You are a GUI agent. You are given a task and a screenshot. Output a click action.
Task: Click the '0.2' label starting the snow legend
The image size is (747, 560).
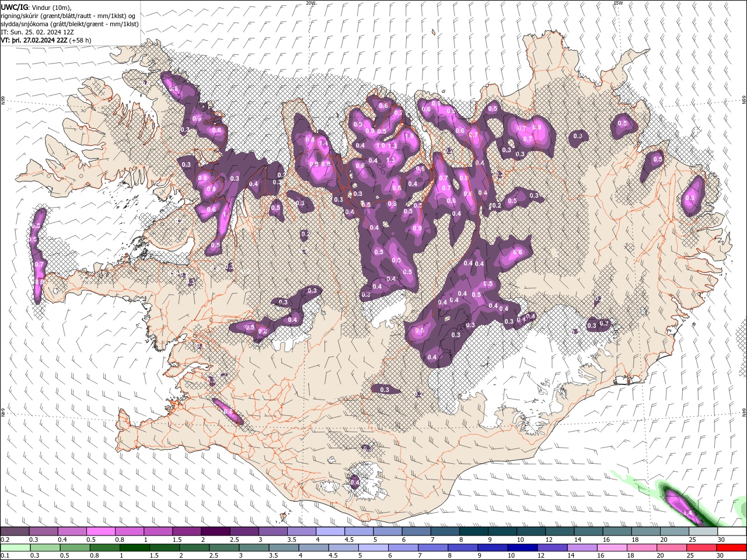(x=5, y=540)
